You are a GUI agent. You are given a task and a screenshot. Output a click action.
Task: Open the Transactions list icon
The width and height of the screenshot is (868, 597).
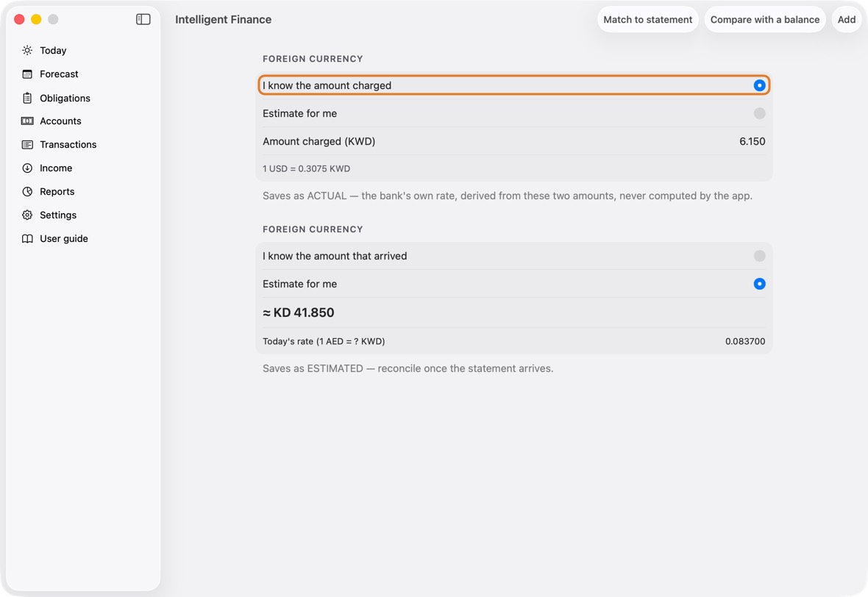[27, 144]
